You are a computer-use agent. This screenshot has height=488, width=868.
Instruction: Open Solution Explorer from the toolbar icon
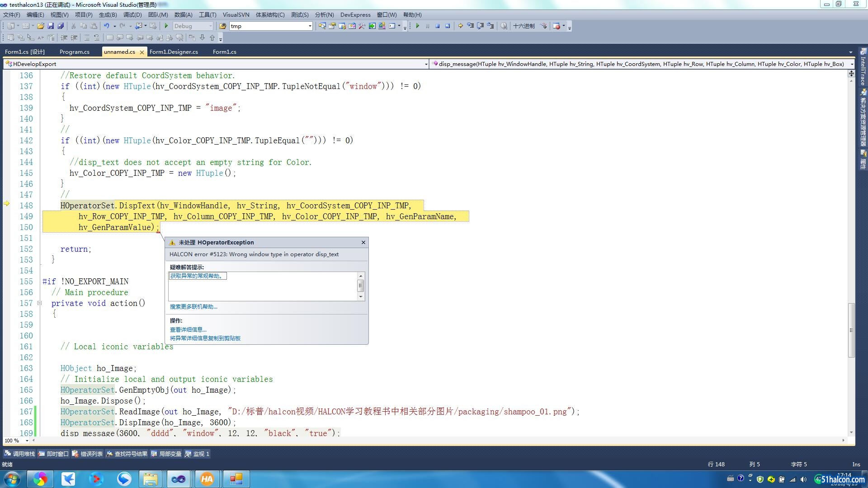point(322,26)
